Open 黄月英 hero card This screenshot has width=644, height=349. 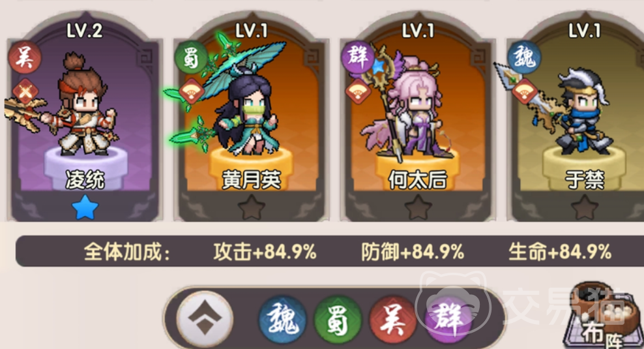pyautogui.click(x=251, y=119)
